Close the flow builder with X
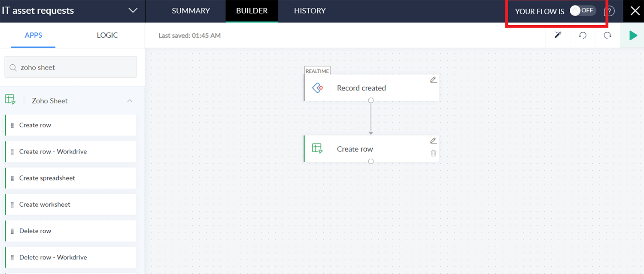 click(635, 11)
